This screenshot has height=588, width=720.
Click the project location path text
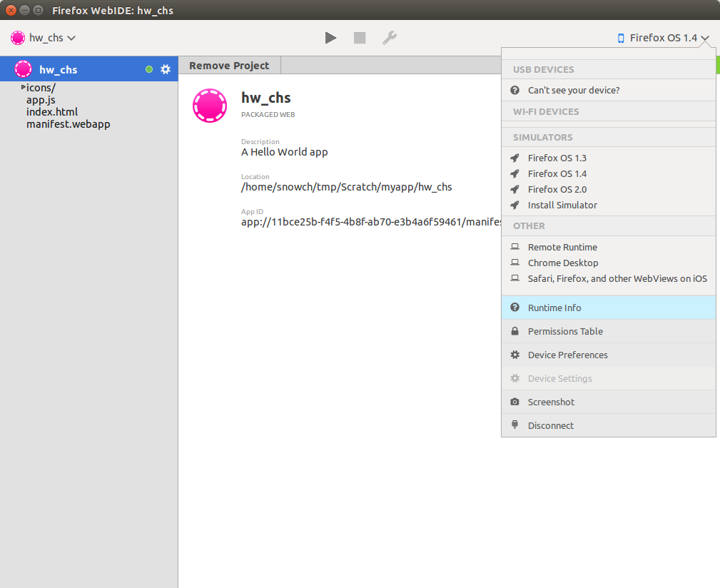[347, 187]
